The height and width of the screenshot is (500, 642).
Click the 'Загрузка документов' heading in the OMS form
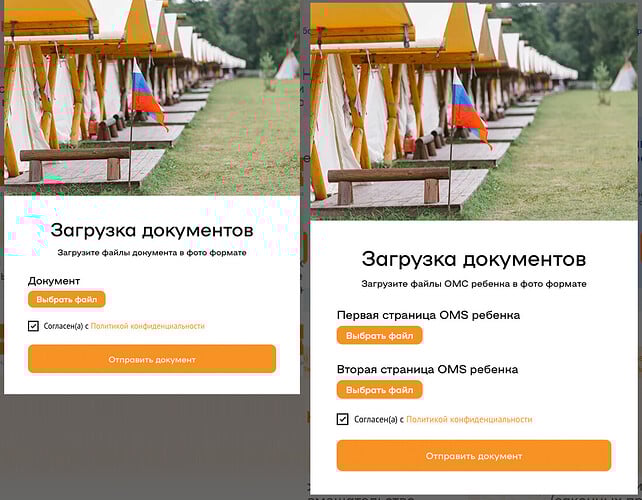point(474,259)
